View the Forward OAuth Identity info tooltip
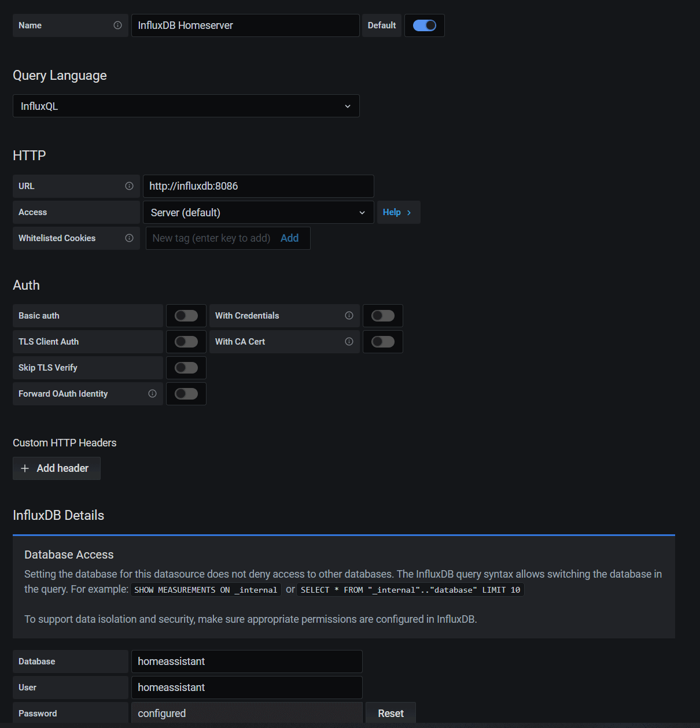Screen dimensions: 700x728 click(152, 393)
